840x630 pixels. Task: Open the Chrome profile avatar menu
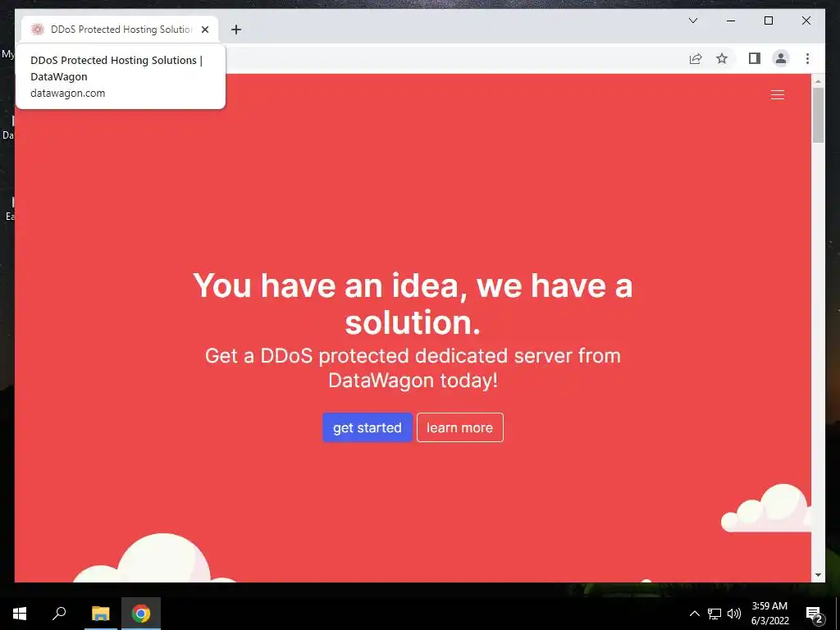(x=781, y=58)
